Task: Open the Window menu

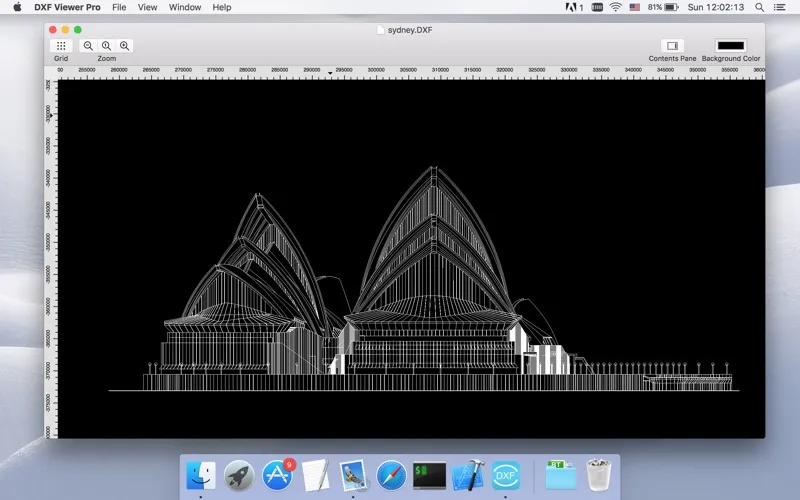Action: pyautogui.click(x=185, y=7)
